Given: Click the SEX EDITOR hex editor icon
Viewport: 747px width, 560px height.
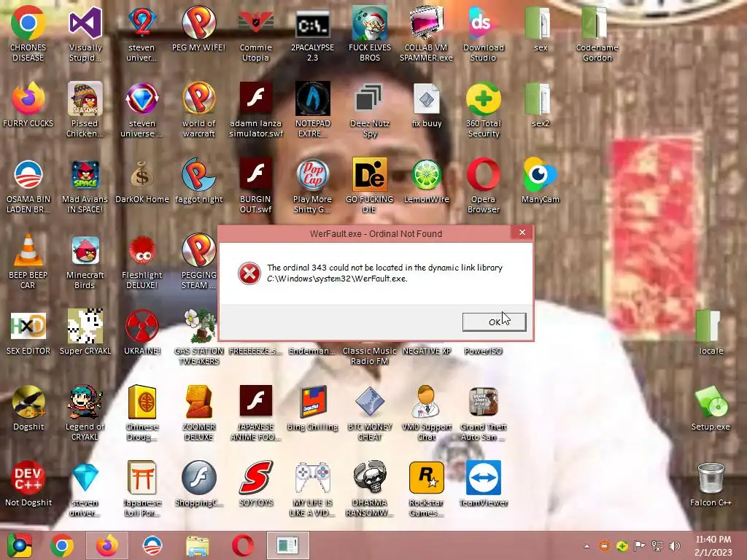Looking at the screenshot, I should 28,332.
